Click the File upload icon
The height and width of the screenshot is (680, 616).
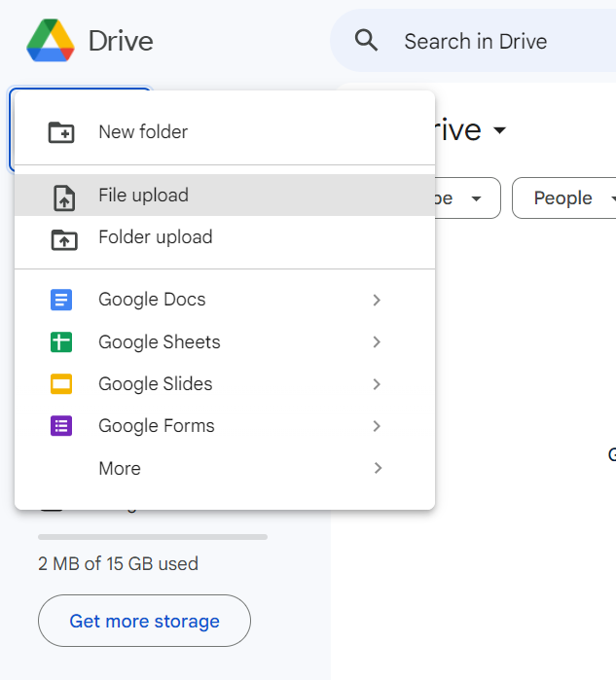coord(64,197)
